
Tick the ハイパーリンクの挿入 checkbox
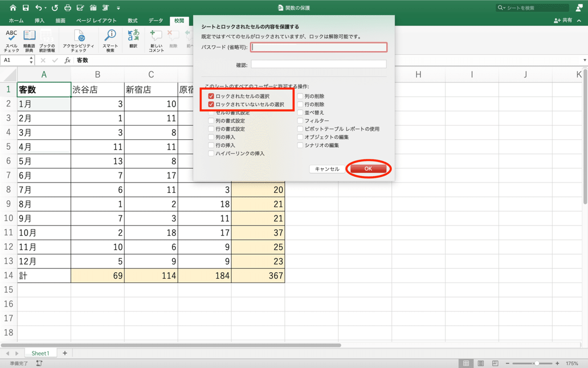point(211,154)
